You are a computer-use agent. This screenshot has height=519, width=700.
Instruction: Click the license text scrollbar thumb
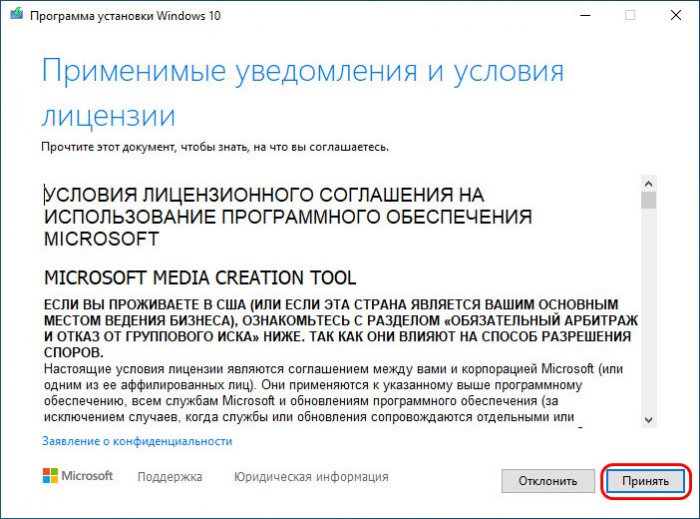pos(649,200)
